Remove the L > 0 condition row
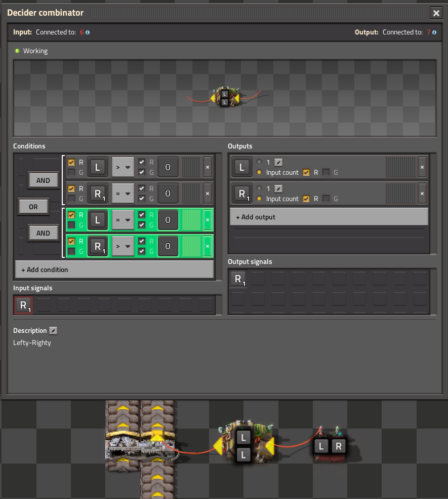448x499 pixels. [208, 167]
